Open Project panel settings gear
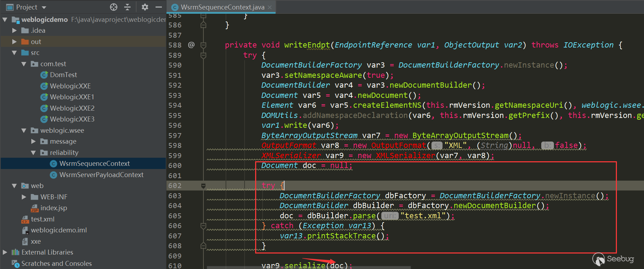Viewport: 644px width, 269px height. (145, 7)
